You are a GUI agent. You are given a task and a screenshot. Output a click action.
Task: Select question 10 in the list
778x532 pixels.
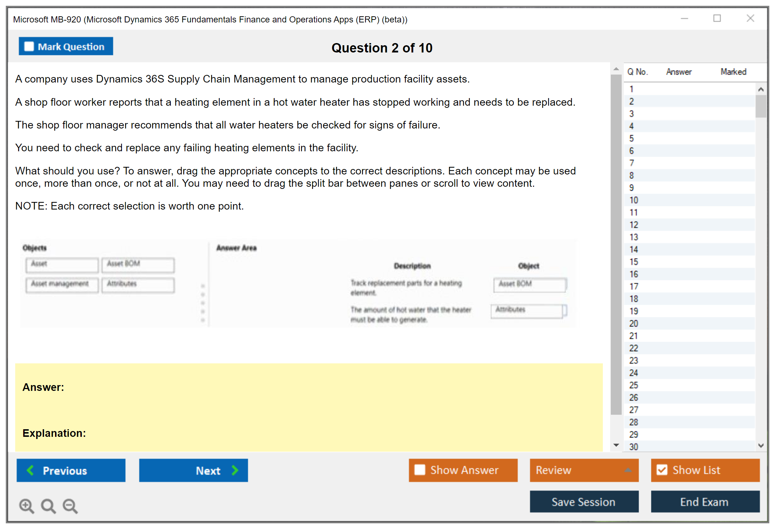[x=634, y=200]
